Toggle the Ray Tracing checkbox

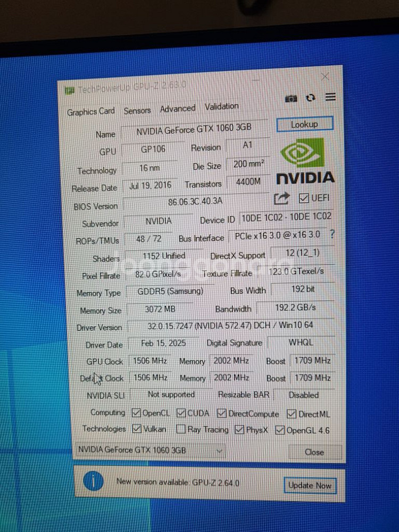click(181, 429)
